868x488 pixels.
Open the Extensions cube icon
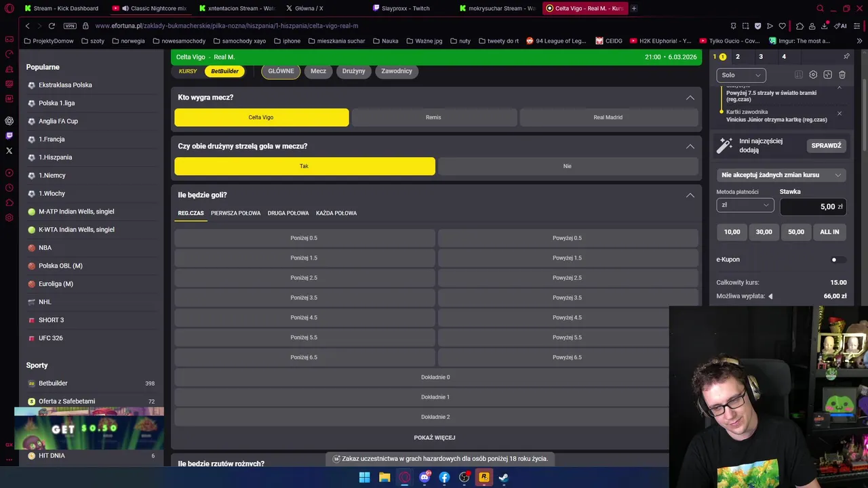click(x=800, y=26)
